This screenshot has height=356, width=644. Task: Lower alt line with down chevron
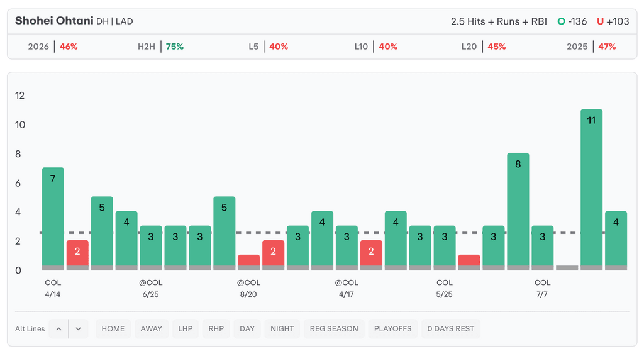79,329
